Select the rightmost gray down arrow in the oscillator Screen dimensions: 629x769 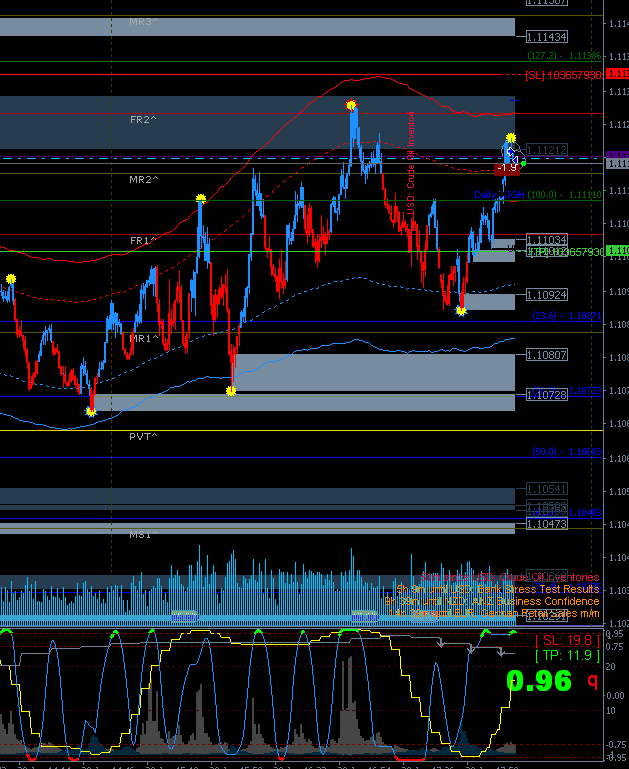click(501, 652)
